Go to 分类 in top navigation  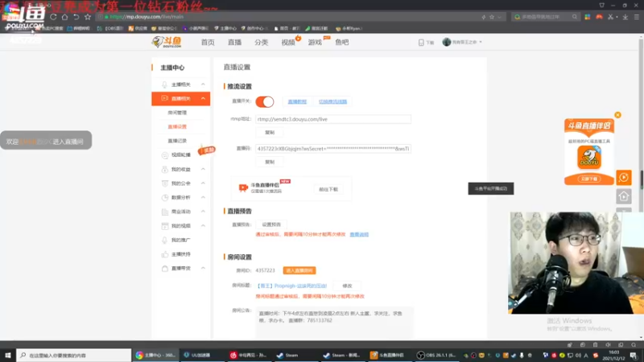click(x=261, y=43)
